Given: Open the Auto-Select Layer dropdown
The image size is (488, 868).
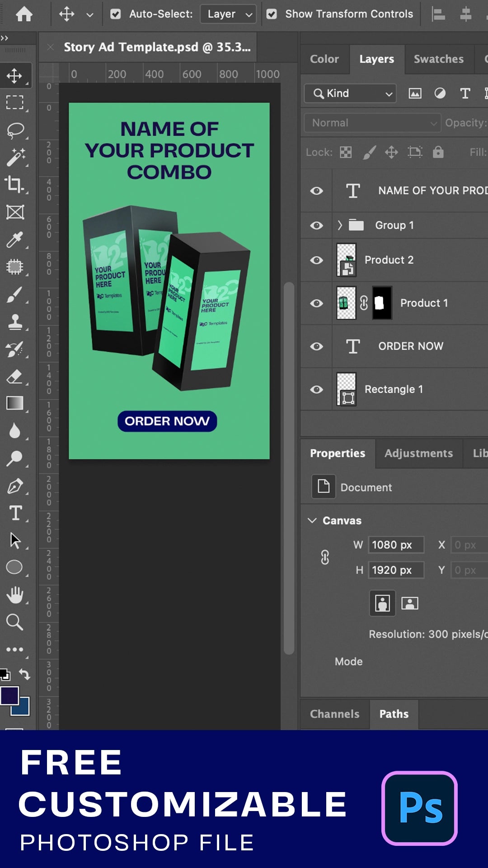Looking at the screenshot, I should click(228, 14).
